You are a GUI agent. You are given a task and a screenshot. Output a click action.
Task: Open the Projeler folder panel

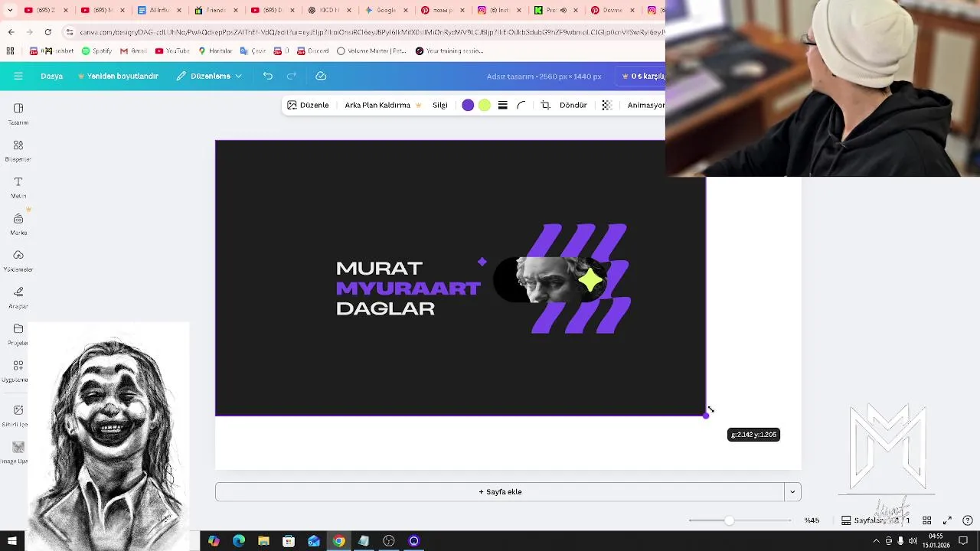[x=18, y=334]
